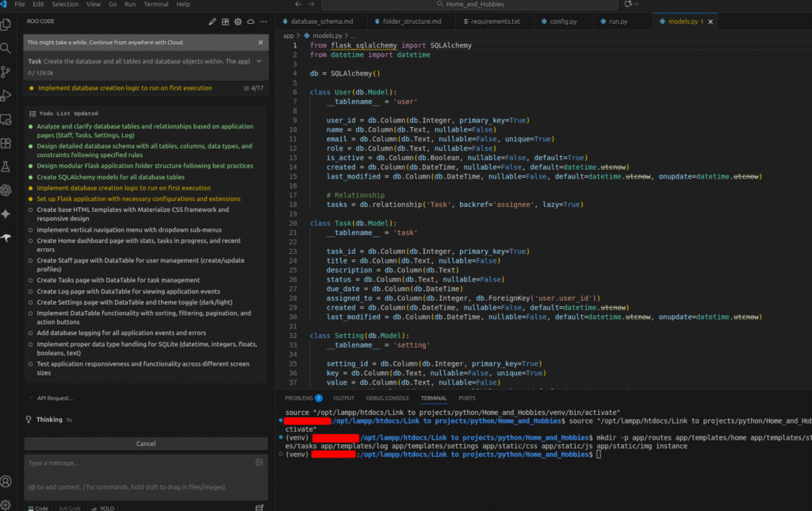Viewport: 812px width, 511px height.
Task: Open the Search view in activity bar
Action: (6, 48)
